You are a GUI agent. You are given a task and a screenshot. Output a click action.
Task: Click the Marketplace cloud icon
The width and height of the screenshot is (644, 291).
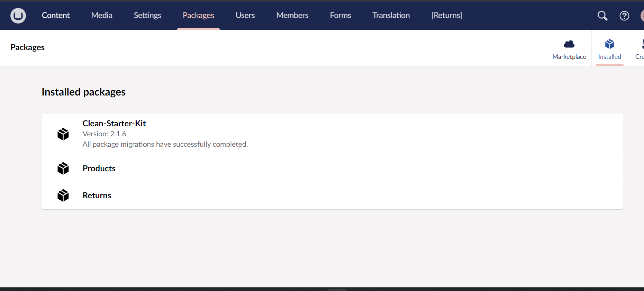click(569, 44)
